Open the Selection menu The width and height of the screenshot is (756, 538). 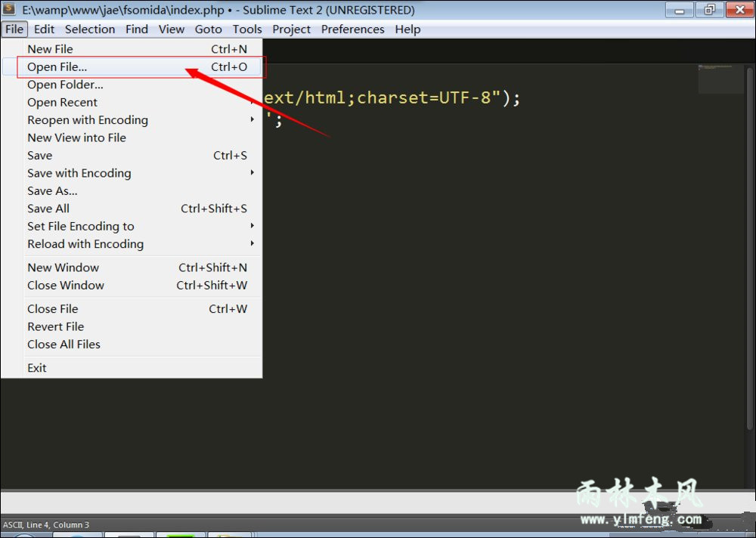[90, 29]
